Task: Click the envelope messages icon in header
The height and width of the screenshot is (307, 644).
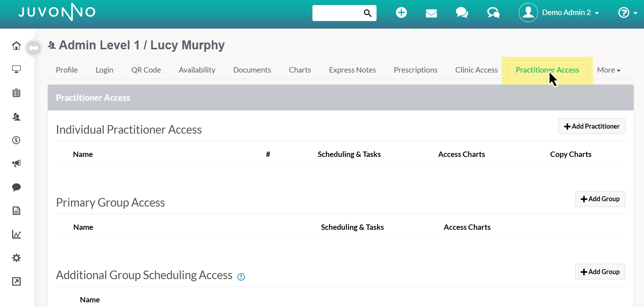Action: pyautogui.click(x=431, y=13)
